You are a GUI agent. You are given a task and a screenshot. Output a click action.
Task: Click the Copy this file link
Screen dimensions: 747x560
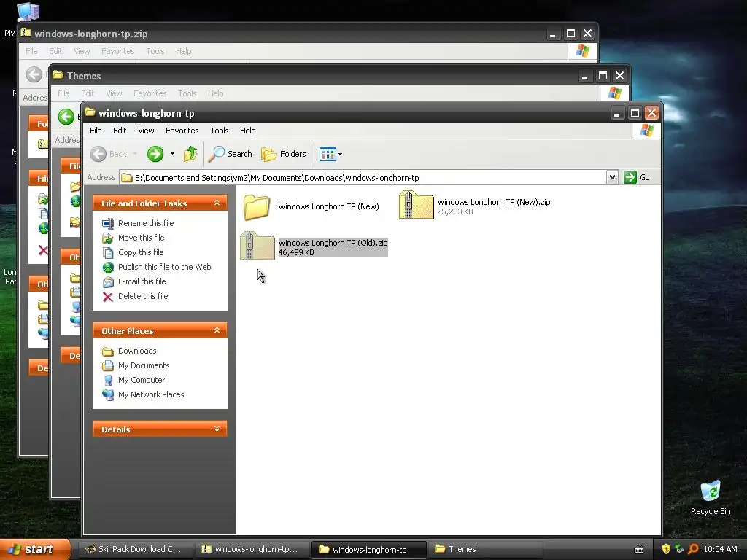[x=141, y=252]
